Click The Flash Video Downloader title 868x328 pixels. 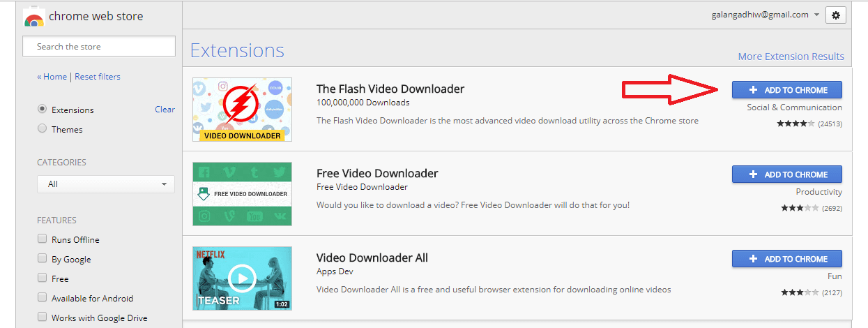tap(390, 89)
